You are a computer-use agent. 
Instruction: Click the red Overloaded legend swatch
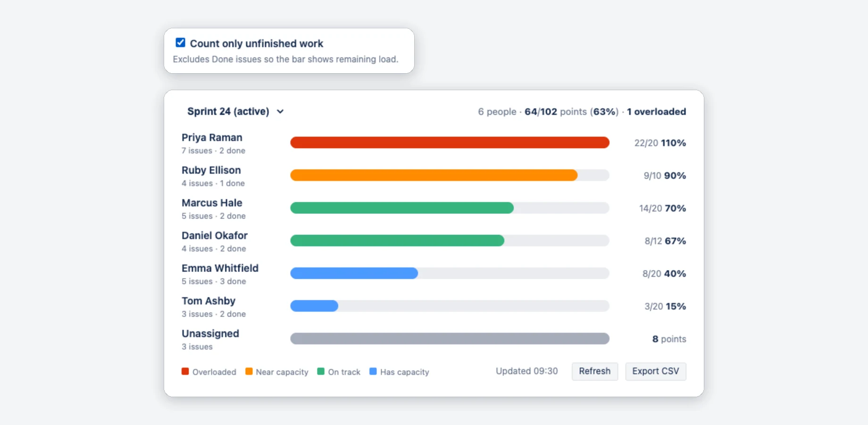click(185, 372)
